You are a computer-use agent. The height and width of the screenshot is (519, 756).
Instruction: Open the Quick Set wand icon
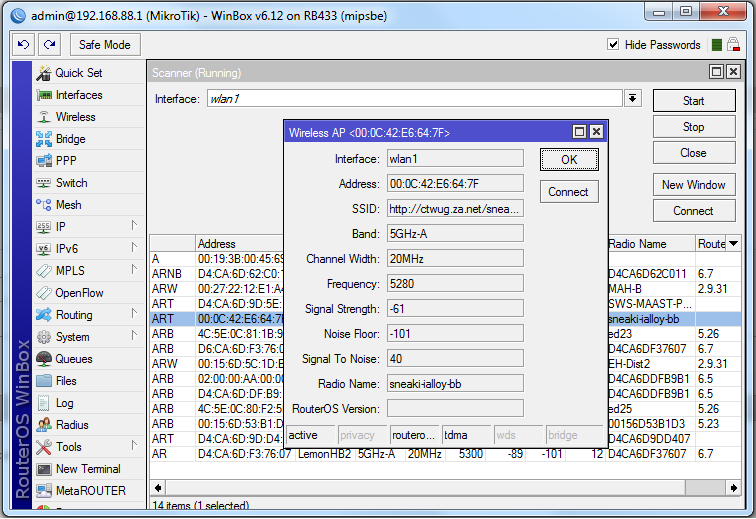click(44, 73)
